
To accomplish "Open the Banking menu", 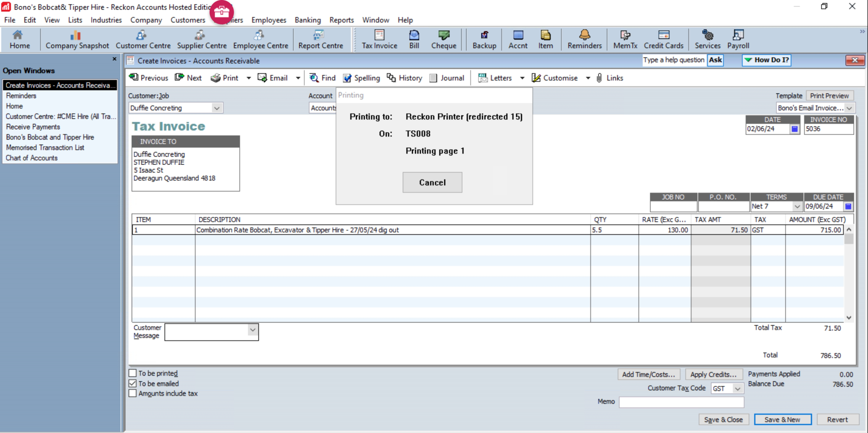I will tap(308, 20).
